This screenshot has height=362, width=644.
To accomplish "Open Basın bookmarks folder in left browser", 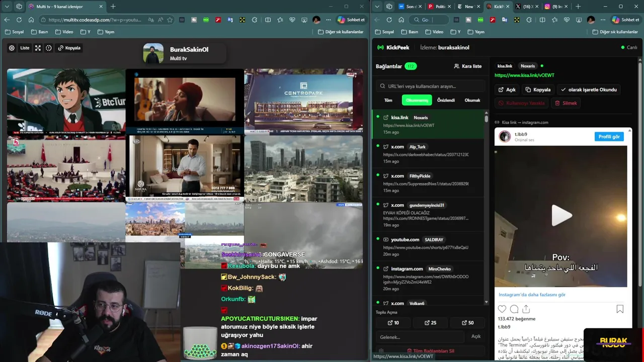I will 40,32.
